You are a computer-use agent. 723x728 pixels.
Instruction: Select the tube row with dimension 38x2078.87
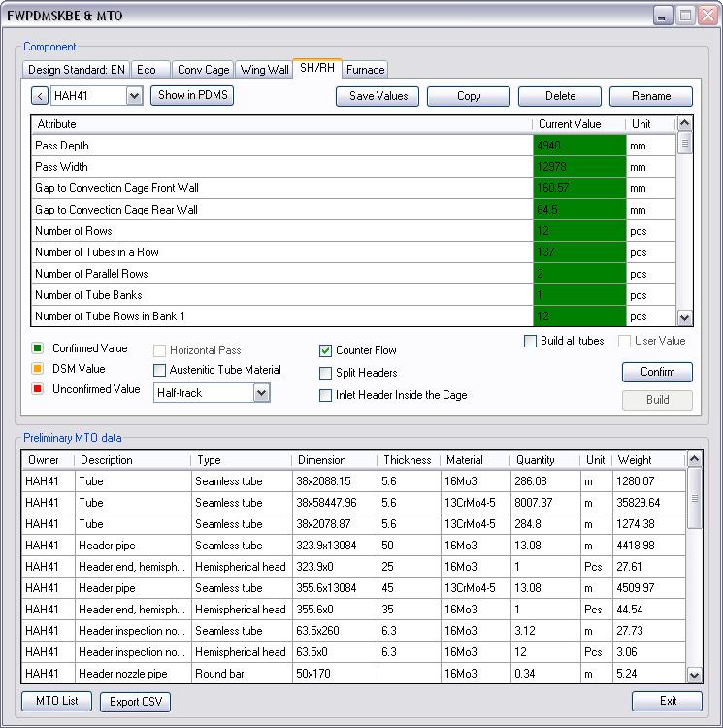pos(353,524)
